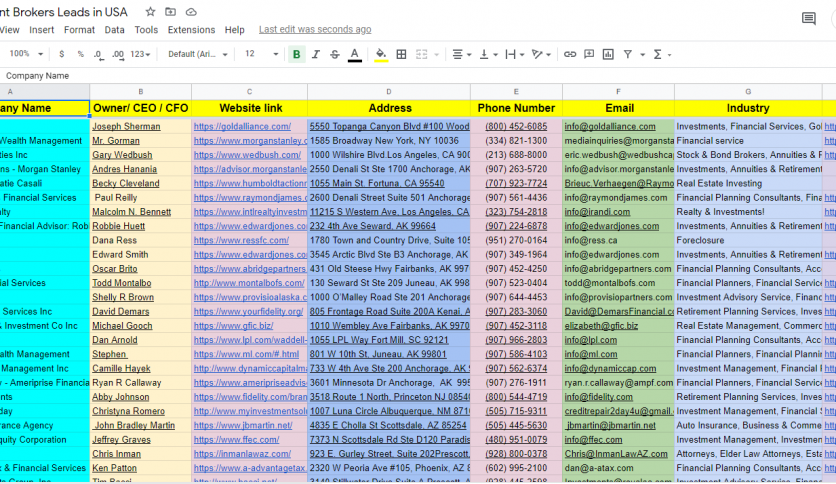Select the todd@montalbofs.com email cell
This screenshot has height=484, width=836.
click(x=618, y=283)
